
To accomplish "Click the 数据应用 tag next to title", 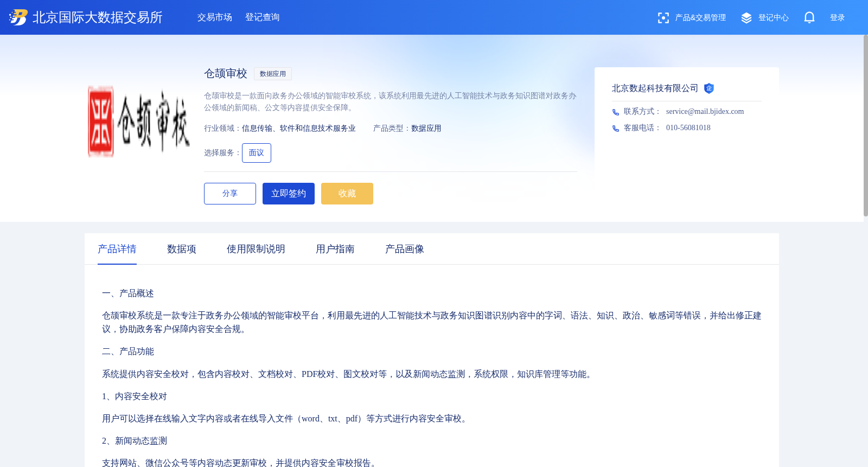I will [x=273, y=74].
